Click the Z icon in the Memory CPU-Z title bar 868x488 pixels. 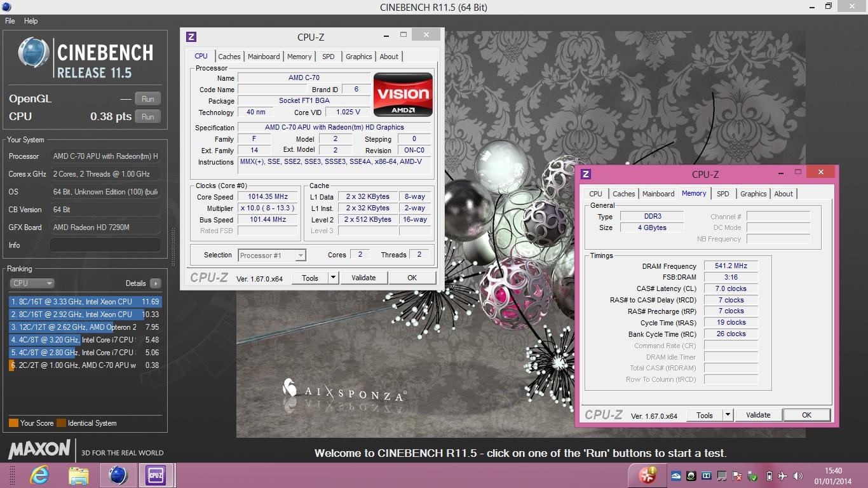point(586,174)
